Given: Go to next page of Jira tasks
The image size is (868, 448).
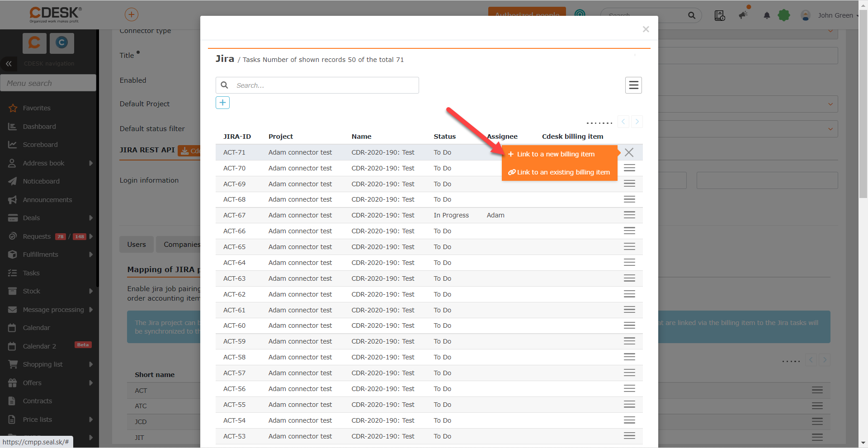Looking at the screenshot, I should pos(637,122).
